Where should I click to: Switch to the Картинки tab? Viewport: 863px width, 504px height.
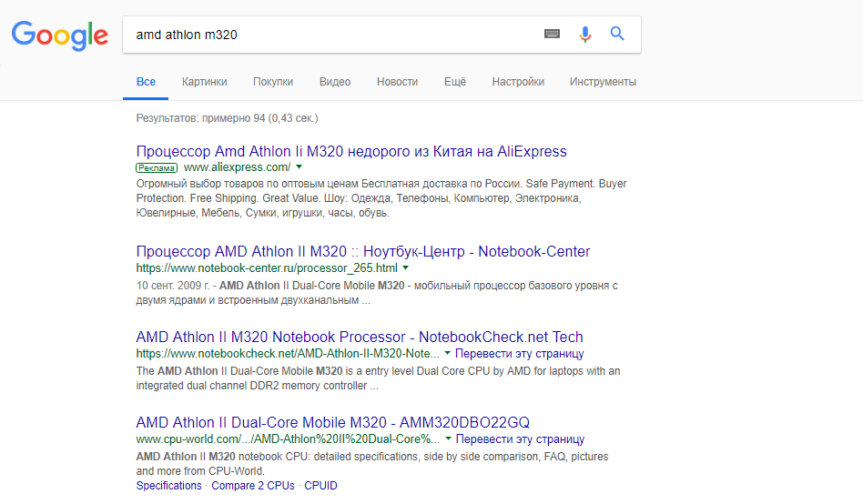[204, 82]
